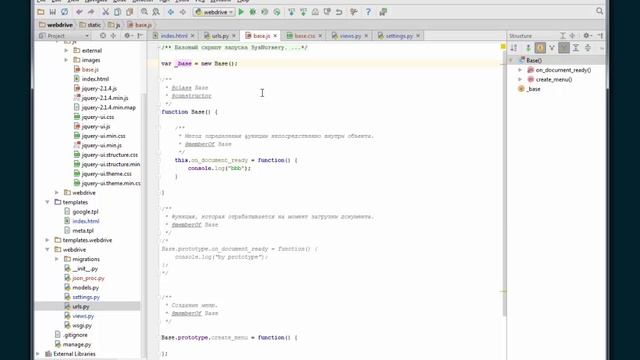This screenshot has width=640, height=360.
Task: Toggle the gray pressed Structure filter button
Action: click(564, 48)
